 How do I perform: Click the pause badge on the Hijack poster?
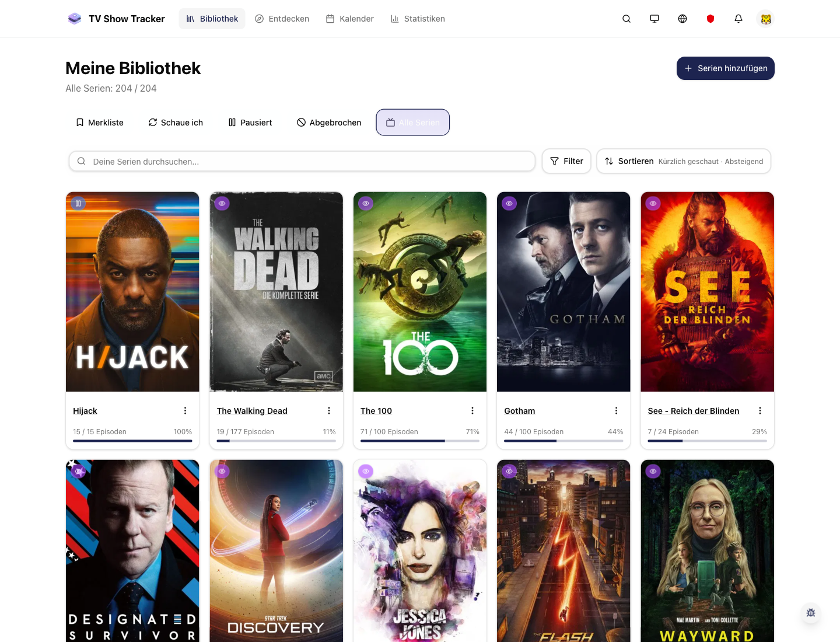coord(78,203)
